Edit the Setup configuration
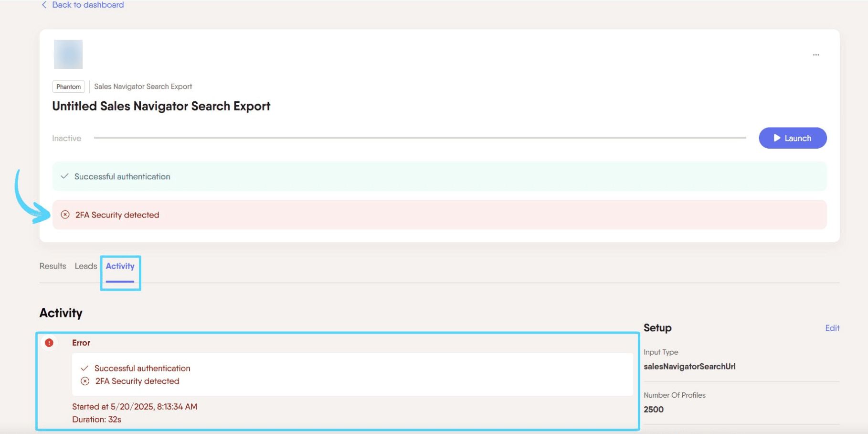This screenshot has width=868, height=434. click(832, 328)
